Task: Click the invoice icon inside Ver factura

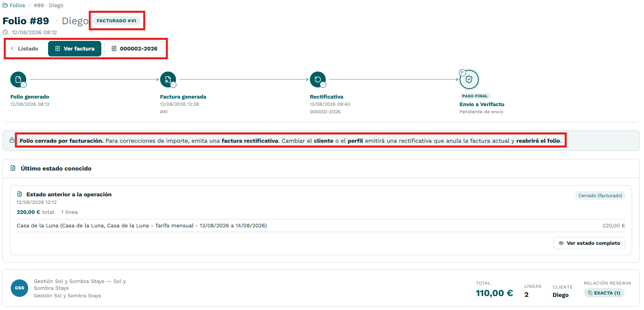Action: click(x=58, y=48)
